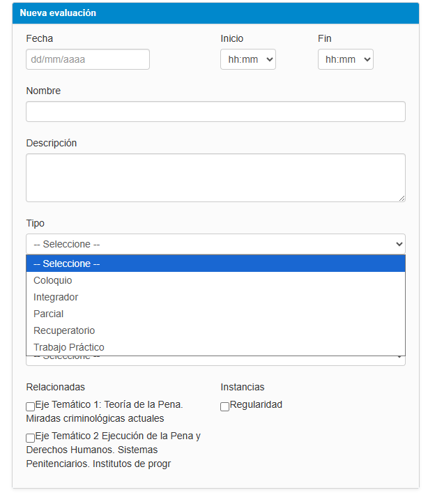Select 'Coloquio' from the Tipo list
Image resolution: width=428 pixels, height=504 pixels.
[53, 280]
